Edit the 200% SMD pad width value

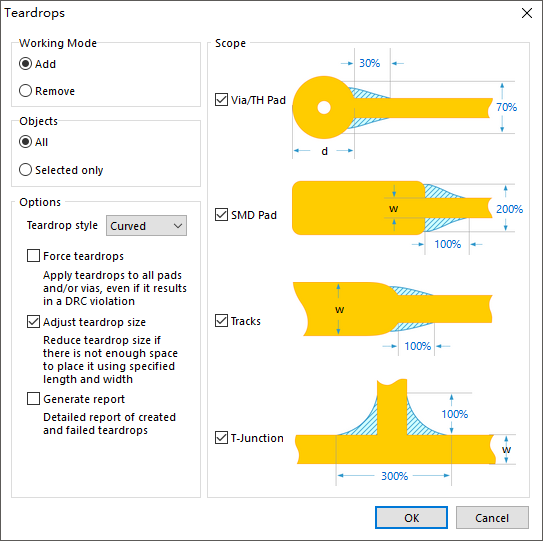point(509,209)
